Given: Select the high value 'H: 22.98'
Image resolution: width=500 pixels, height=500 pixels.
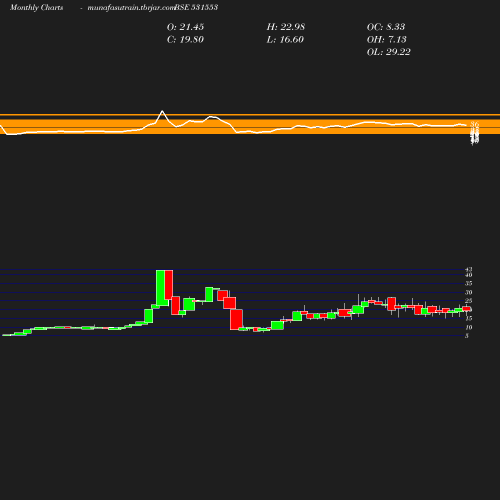Looking at the screenshot, I should 286,27.
